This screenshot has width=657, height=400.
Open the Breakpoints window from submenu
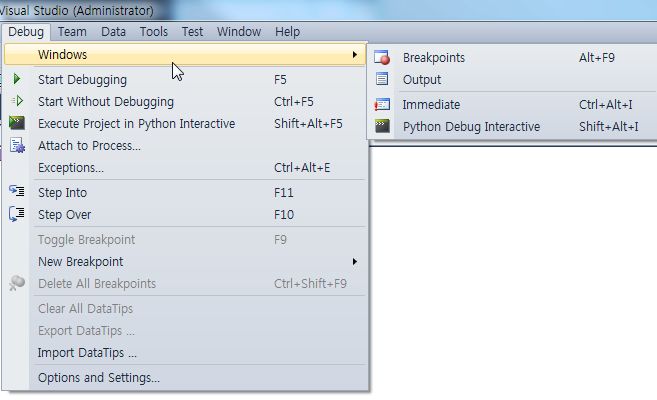pyautogui.click(x=513, y=57)
